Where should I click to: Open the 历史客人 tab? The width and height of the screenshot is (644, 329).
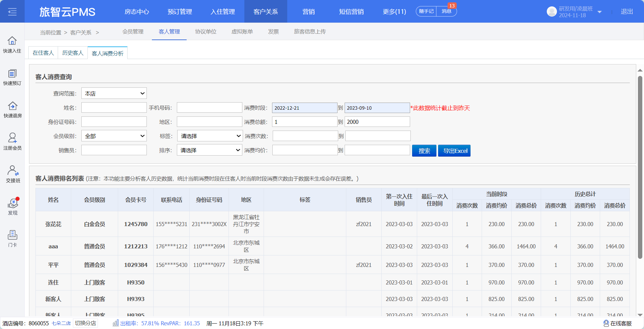[x=73, y=53]
